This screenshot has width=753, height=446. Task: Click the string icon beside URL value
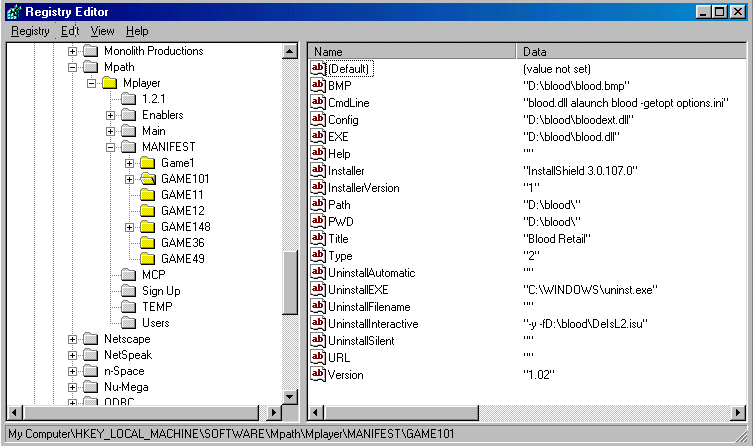coord(318,358)
